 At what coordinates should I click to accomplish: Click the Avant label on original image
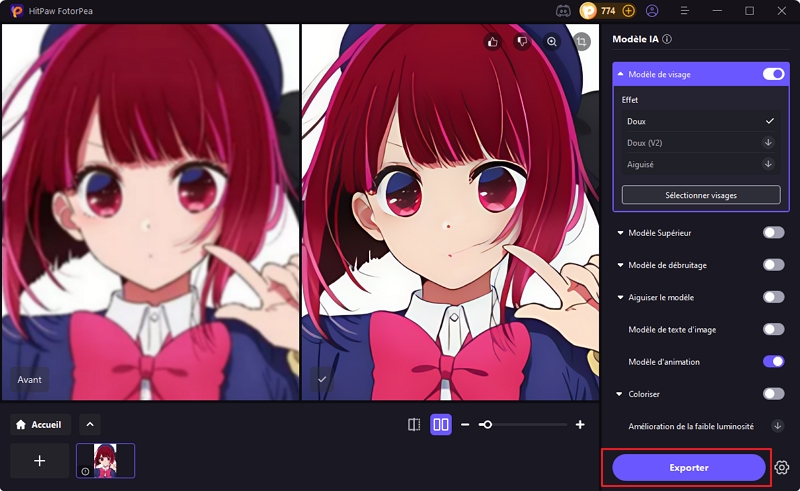pyautogui.click(x=30, y=380)
